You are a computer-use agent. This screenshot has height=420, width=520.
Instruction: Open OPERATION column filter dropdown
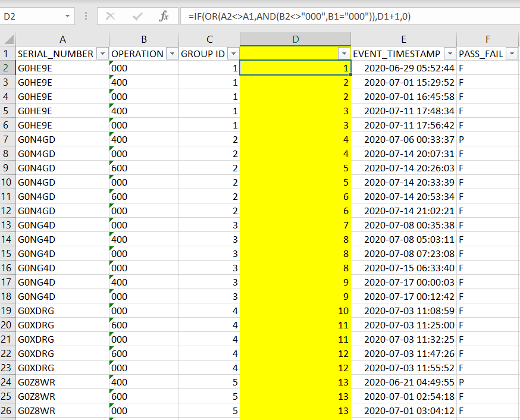tap(172, 54)
